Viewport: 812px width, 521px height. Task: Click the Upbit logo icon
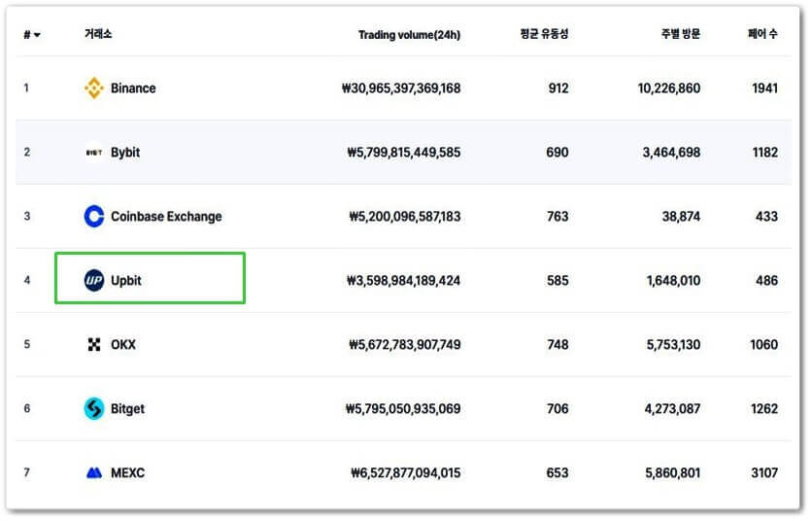tap(94, 281)
